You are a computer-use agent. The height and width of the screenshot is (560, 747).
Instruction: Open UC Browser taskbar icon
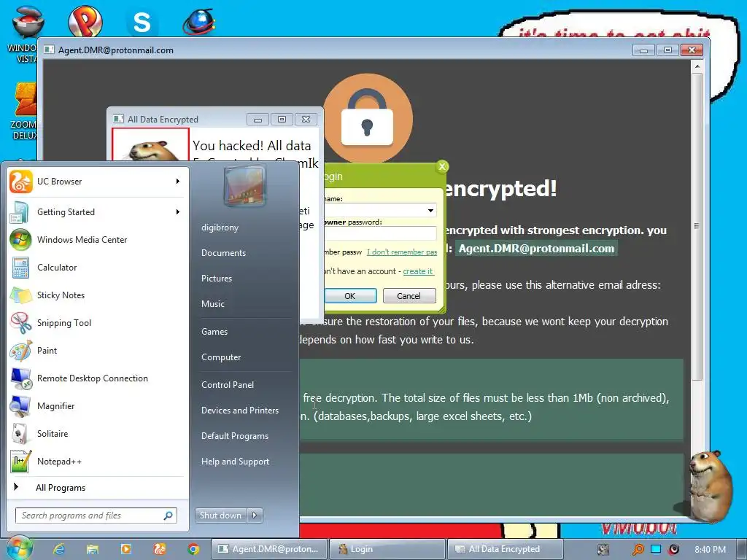(x=159, y=549)
